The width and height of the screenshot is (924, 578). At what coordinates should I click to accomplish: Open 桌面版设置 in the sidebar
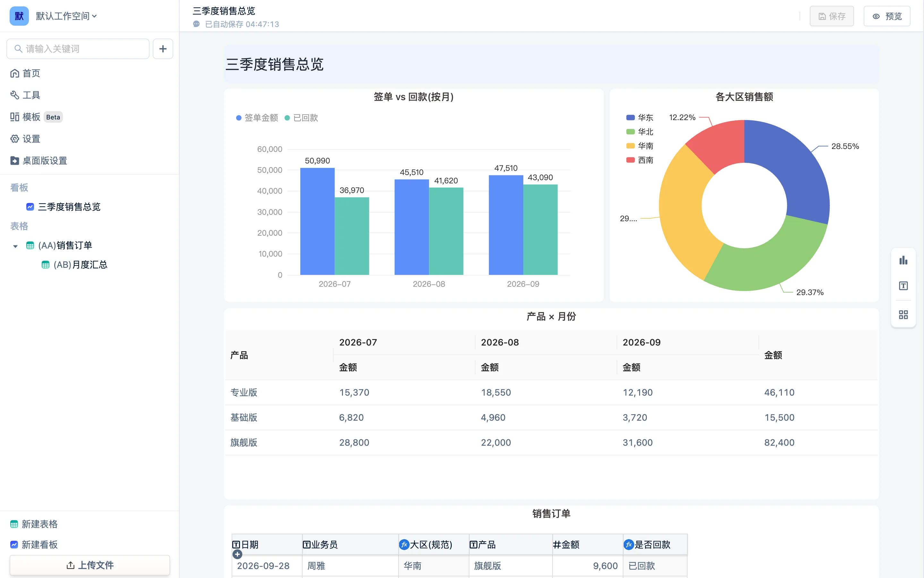pos(38,161)
